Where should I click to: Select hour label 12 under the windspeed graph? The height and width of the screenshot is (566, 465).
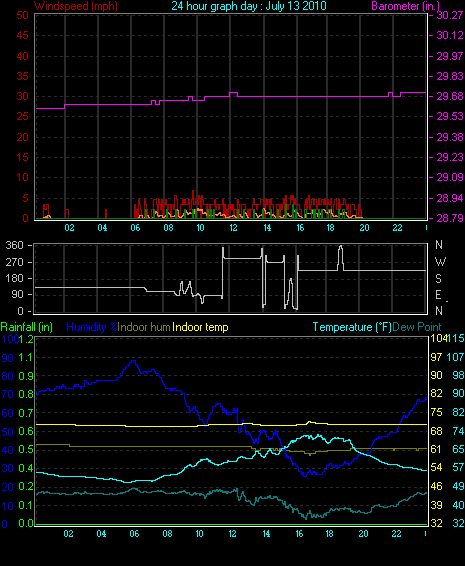click(234, 228)
